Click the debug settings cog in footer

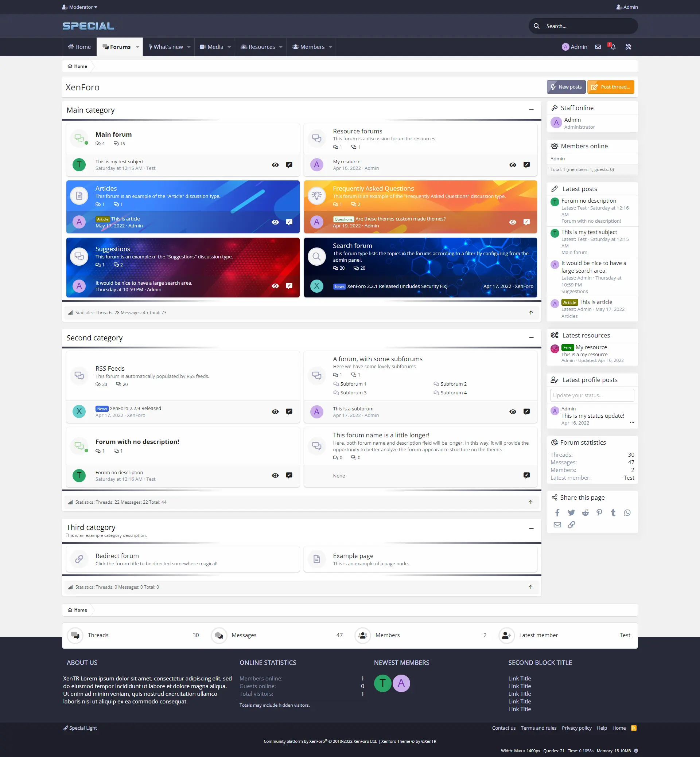click(636, 751)
